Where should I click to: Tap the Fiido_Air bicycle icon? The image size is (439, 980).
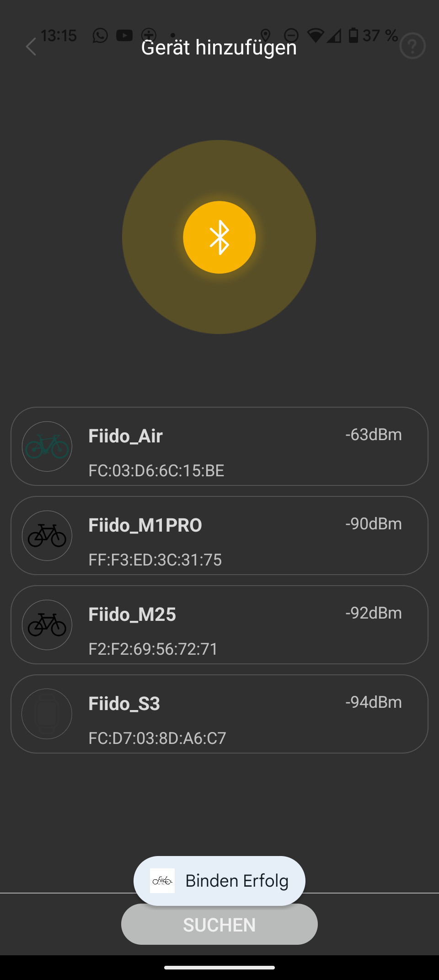click(x=47, y=447)
